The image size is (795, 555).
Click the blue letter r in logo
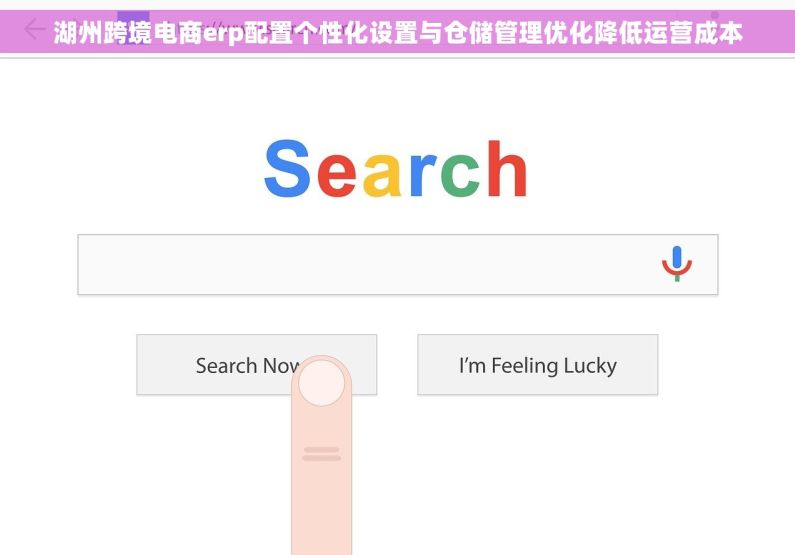point(422,175)
